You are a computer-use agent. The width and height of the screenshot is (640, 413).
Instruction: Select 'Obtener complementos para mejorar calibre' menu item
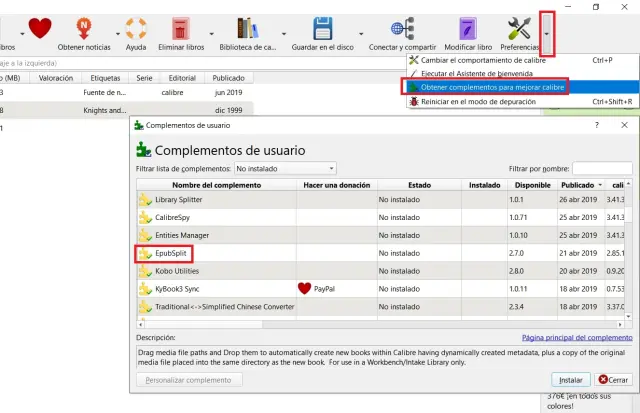[487, 88]
